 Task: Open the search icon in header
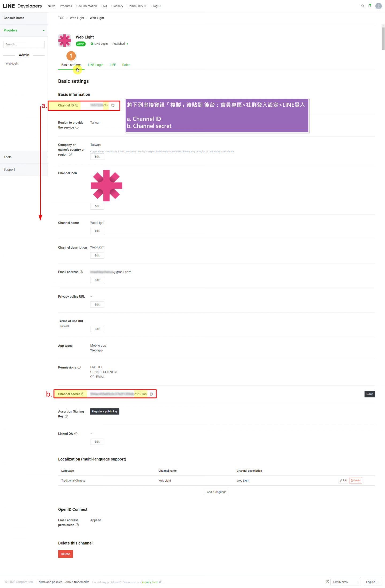[363, 6]
